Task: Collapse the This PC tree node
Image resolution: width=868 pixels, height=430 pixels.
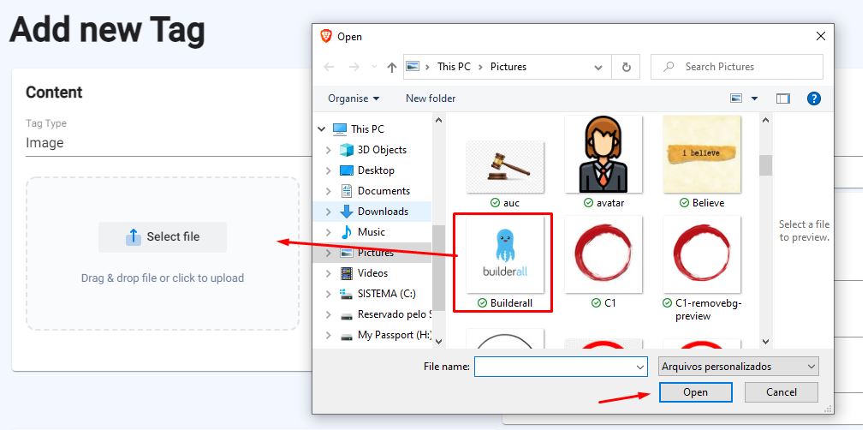Action: (322, 129)
